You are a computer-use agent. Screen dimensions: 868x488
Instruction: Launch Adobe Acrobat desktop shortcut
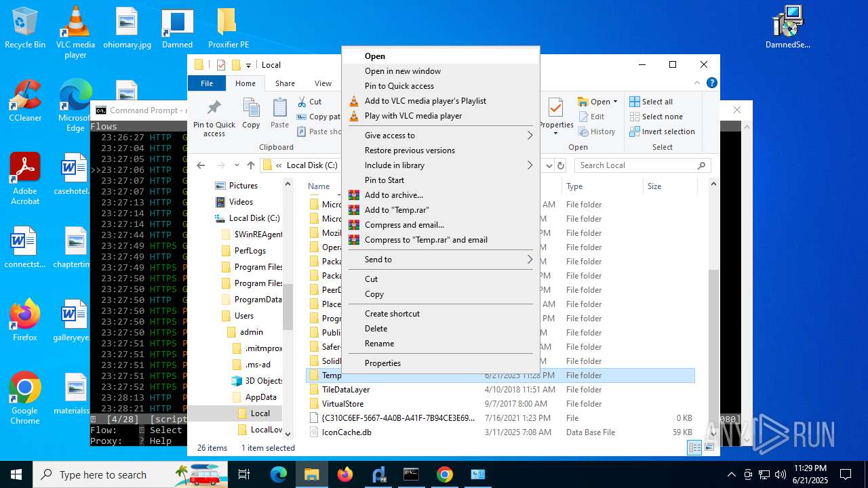coord(25,179)
